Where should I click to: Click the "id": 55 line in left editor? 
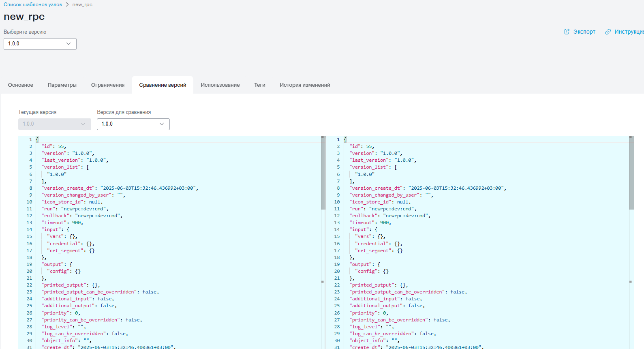[53, 146]
